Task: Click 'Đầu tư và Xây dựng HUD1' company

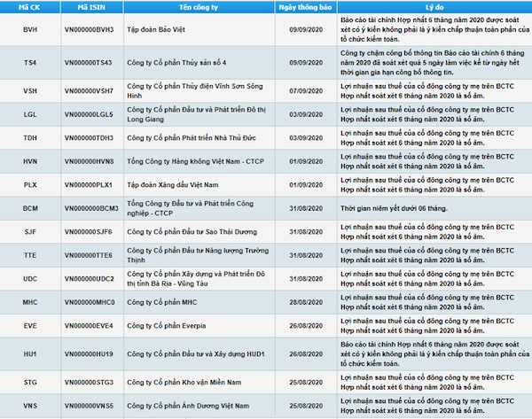Action: coord(196,354)
